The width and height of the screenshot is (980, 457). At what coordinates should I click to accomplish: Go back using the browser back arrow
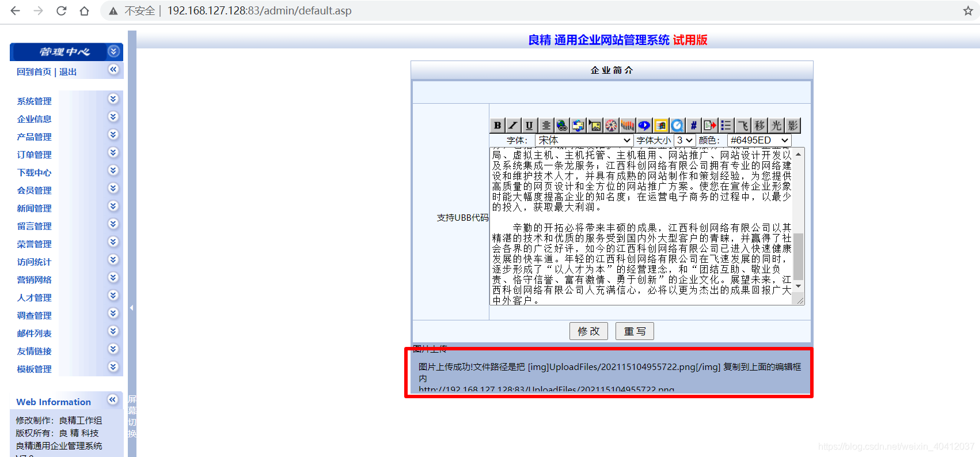coord(16,11)
